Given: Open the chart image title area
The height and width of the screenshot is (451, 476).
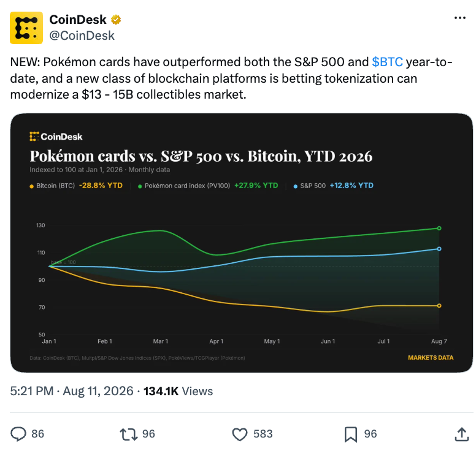Looking at the screenshot, I should click(x=201, y=156).
